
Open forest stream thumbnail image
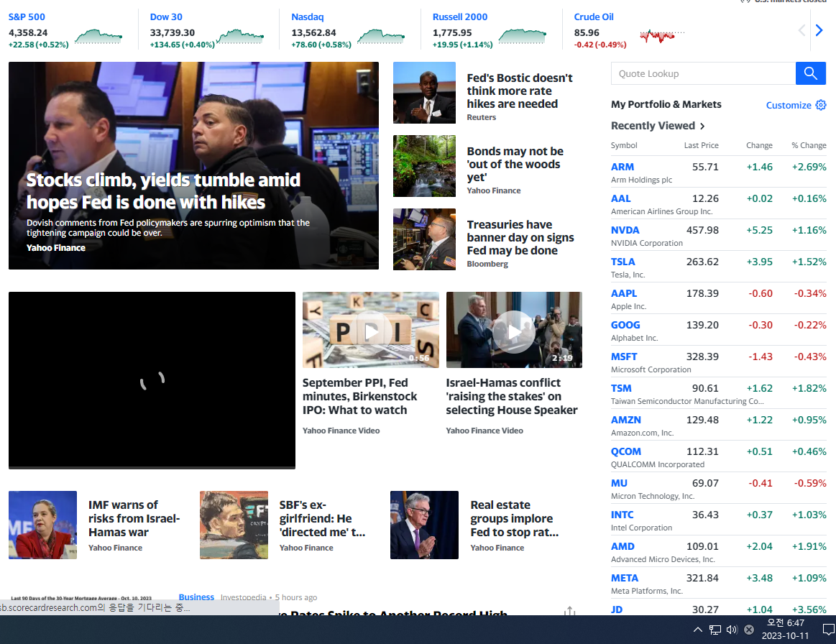424,166
